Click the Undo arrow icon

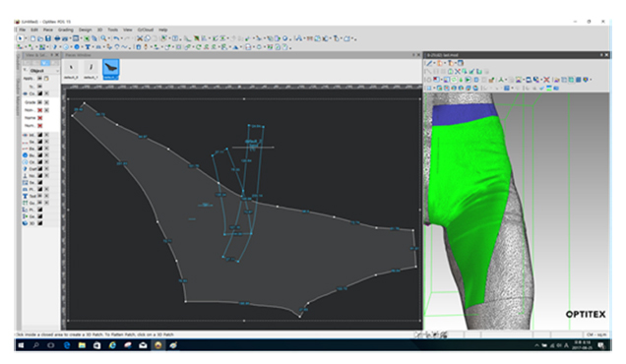coord(116,38)
